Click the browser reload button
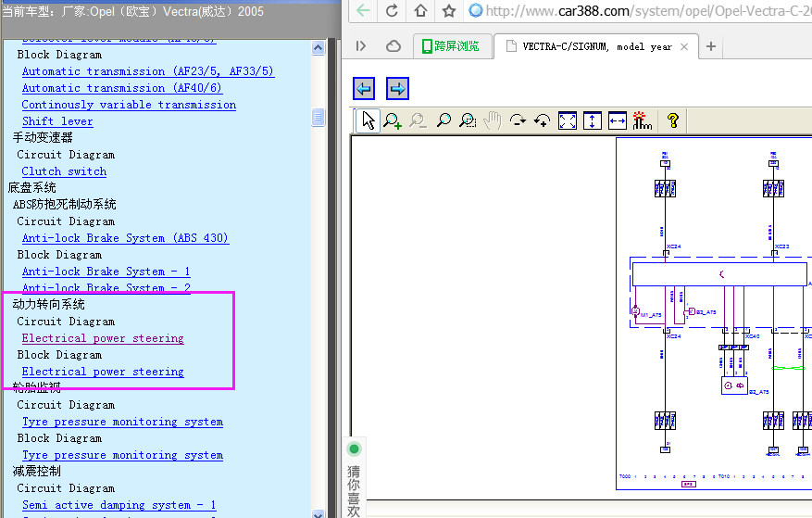 pyautogui.click(x=392, y=10)
